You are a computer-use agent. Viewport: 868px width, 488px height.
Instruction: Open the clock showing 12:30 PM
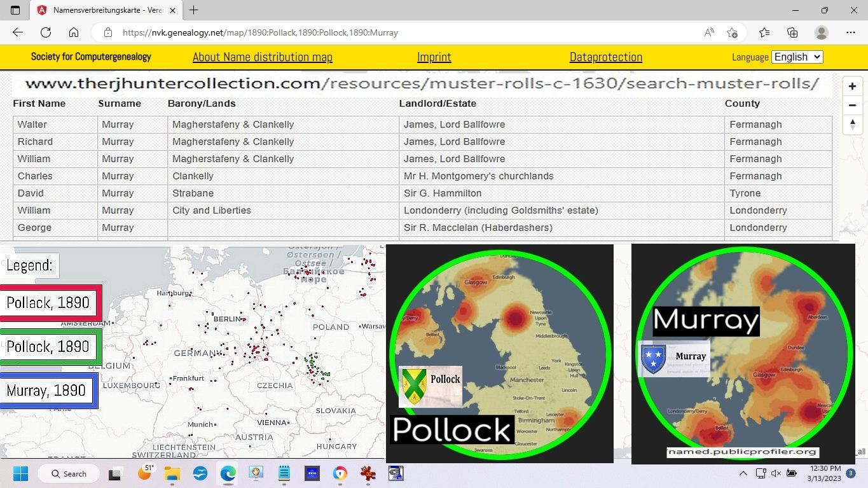pos(825,473)
